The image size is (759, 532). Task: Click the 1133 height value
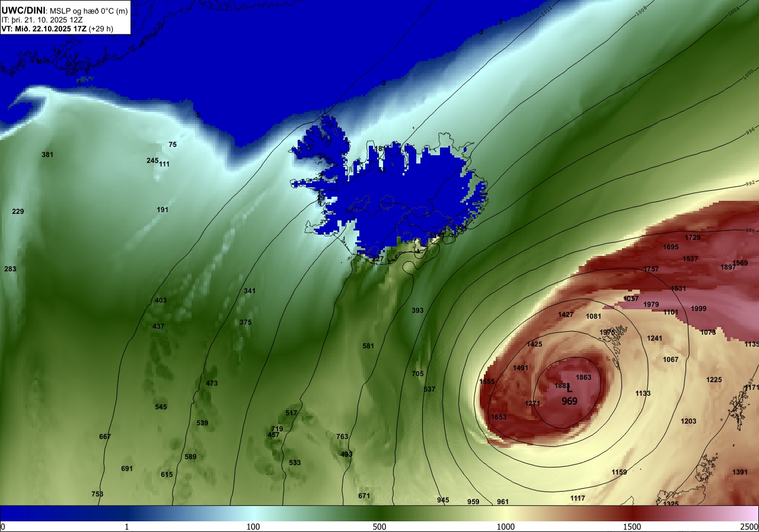(643, 393)
